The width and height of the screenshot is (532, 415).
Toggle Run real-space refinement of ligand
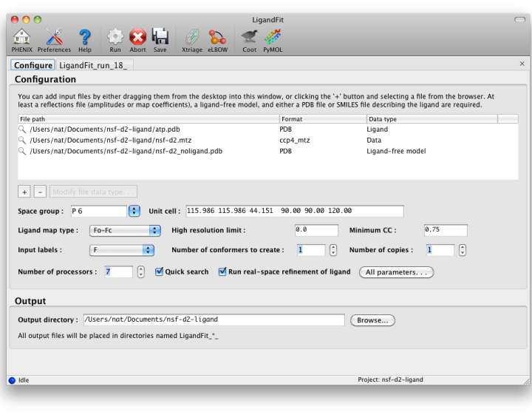(x=222, y=272)
